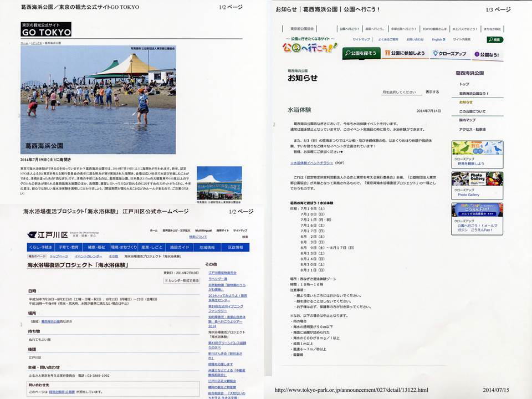Select お知らせ in park sidebar
This screenshot has width=532, height=399.
[x=466, y=102]
